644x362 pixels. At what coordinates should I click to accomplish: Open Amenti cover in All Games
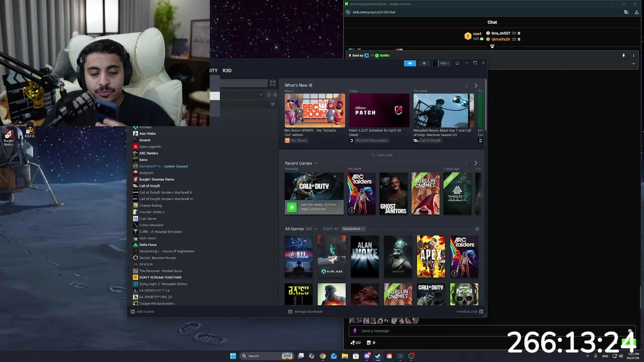[x=398, y=256]
